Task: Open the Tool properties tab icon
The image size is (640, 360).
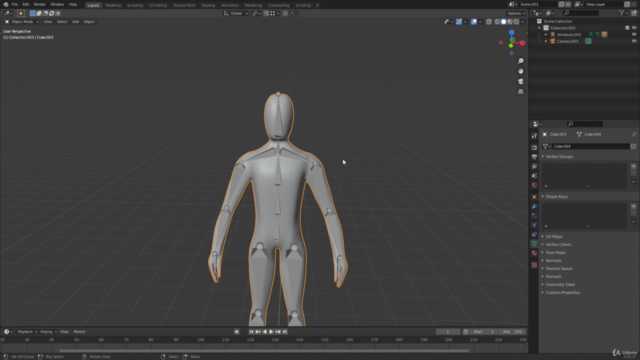Action: [534, 136]
